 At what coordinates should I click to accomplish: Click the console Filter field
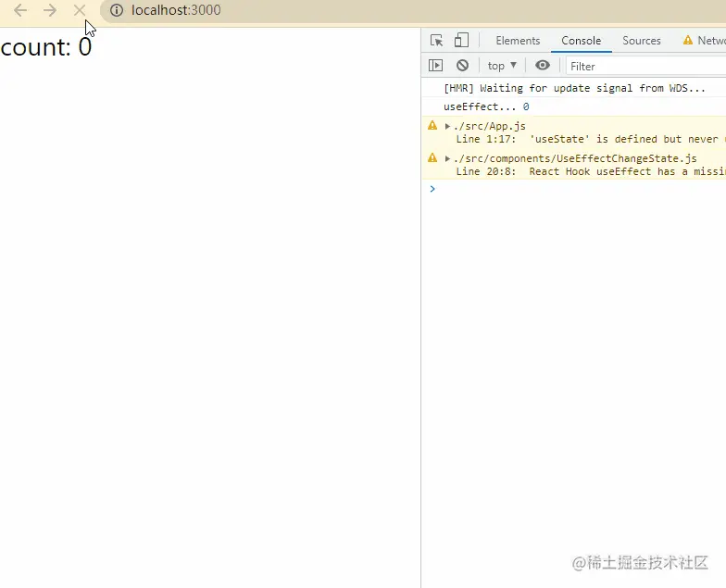[646, 67]
